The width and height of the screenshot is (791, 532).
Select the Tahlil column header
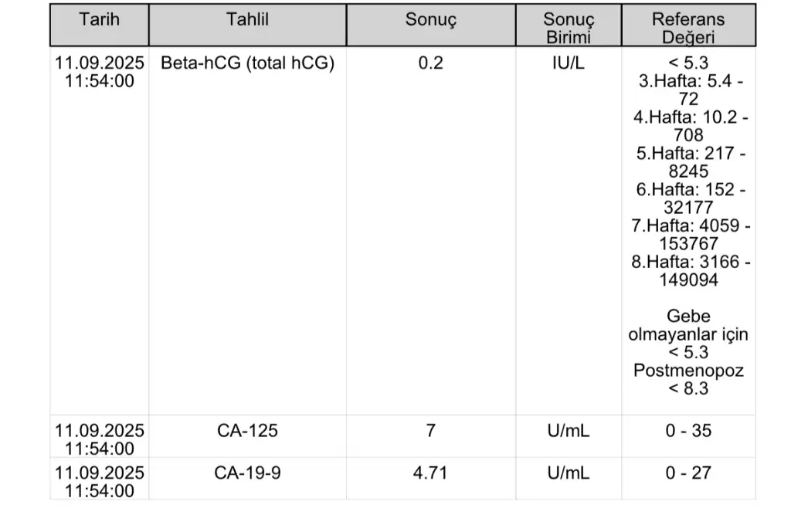tap(247, 20)
